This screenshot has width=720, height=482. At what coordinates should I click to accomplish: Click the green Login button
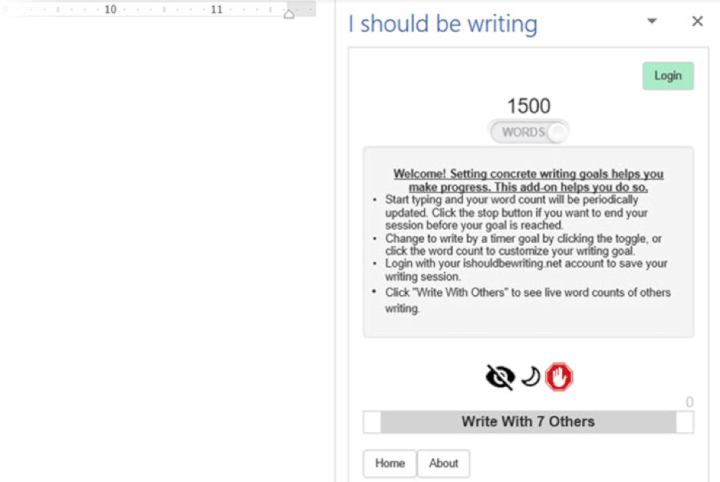pos(668,76)
